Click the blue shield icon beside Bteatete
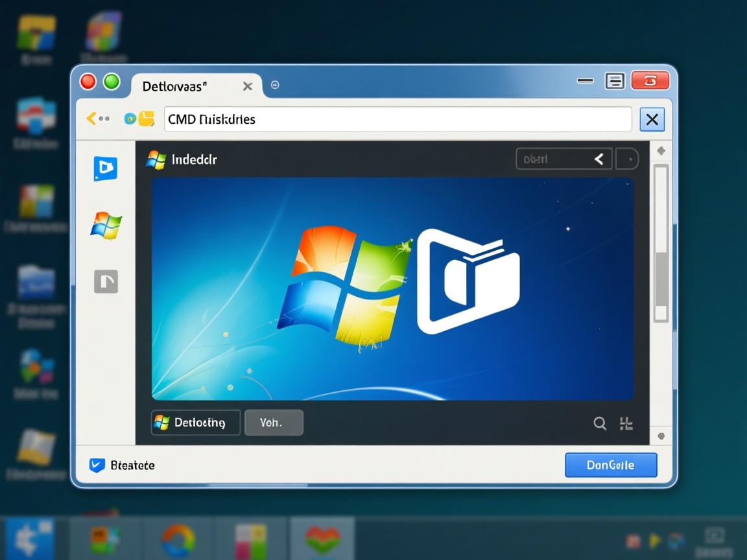The height and width of the screenshot is (560, 747). click(x=97, y=465)
